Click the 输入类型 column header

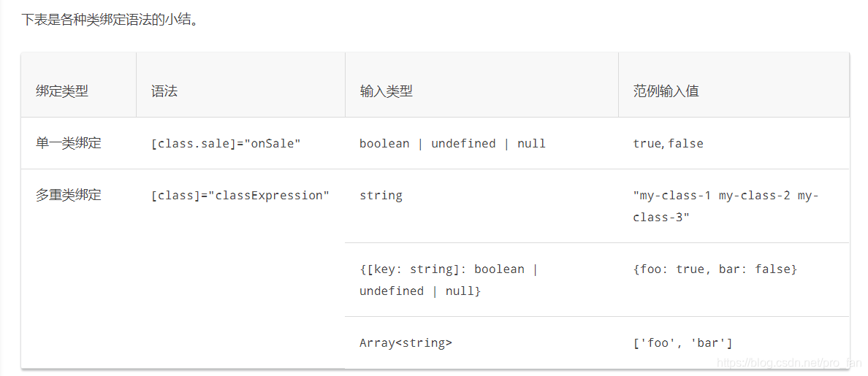386,91
